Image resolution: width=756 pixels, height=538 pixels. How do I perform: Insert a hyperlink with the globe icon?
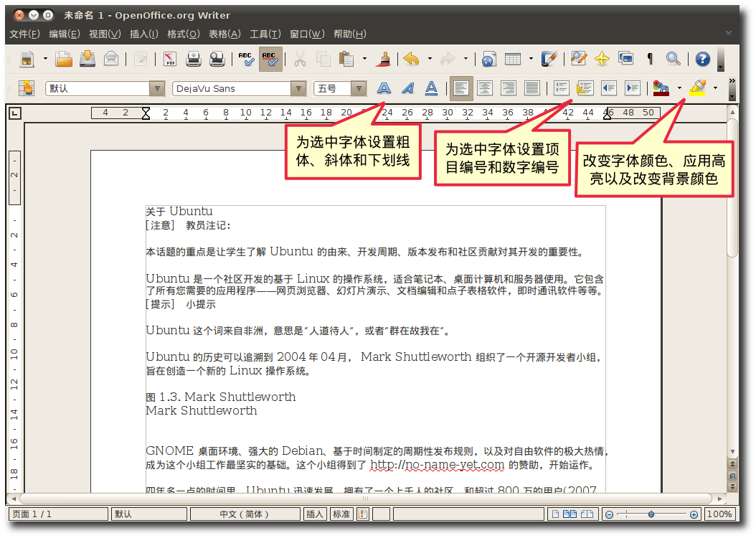[x=488, y=60]
